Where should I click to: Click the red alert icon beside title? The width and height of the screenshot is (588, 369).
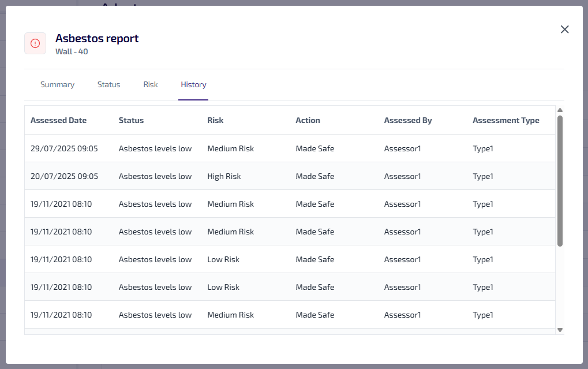pyautogui.click(x=35, y=43)
